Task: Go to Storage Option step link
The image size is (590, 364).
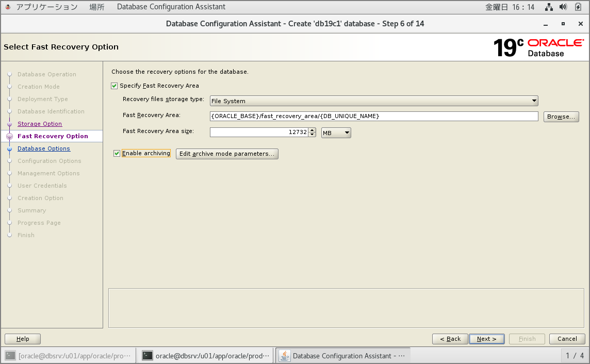Action: coord(40,124)
